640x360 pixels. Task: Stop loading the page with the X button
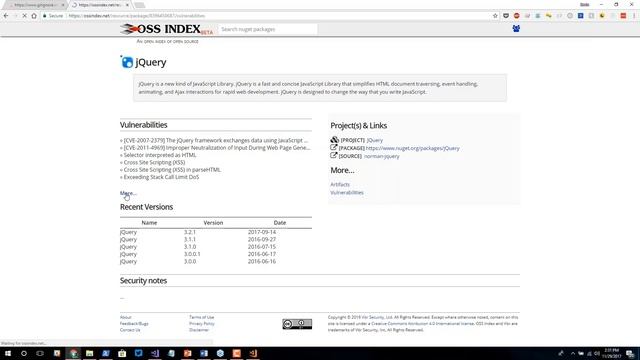(24, 16)
